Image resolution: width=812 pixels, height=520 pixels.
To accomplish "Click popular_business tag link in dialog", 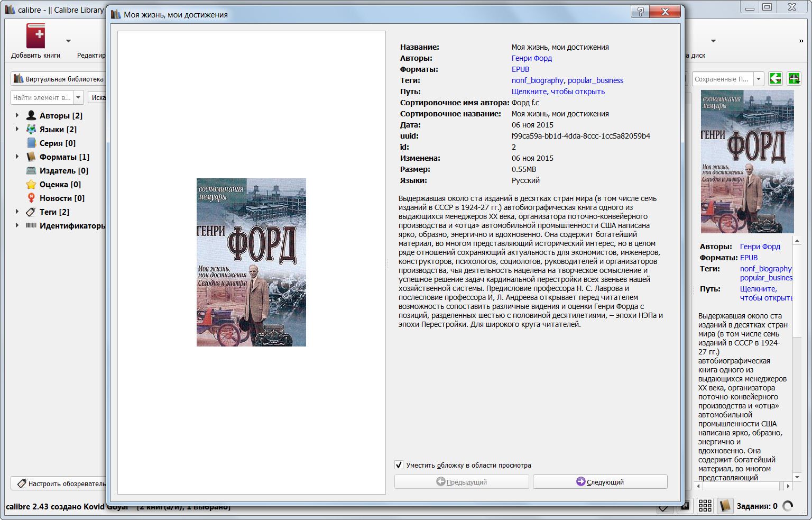I will pyautogui.click(x=595, y=80).
